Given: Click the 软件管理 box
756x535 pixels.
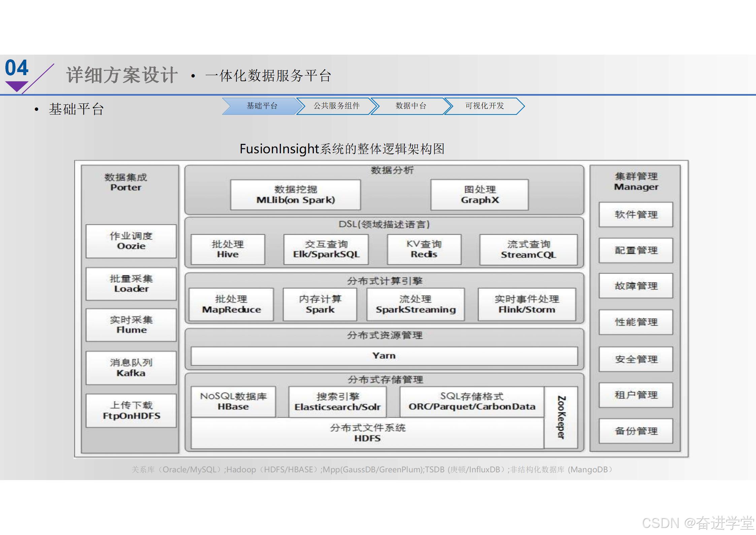Looking at the screenshot, I should [x=636, y=215].
